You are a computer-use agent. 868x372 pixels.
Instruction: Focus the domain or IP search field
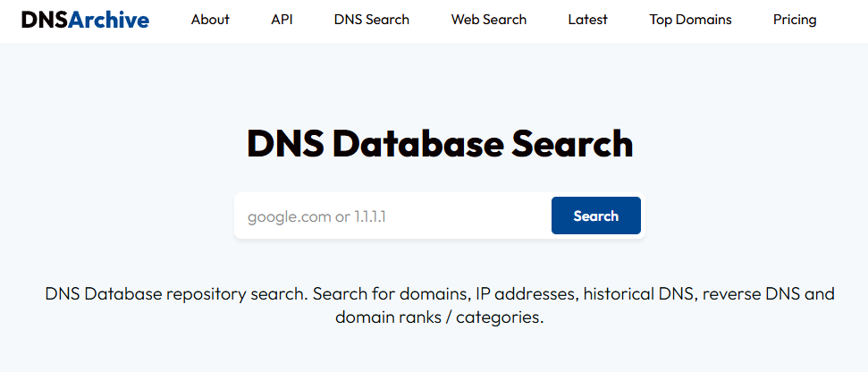click(x=393, y=216)
